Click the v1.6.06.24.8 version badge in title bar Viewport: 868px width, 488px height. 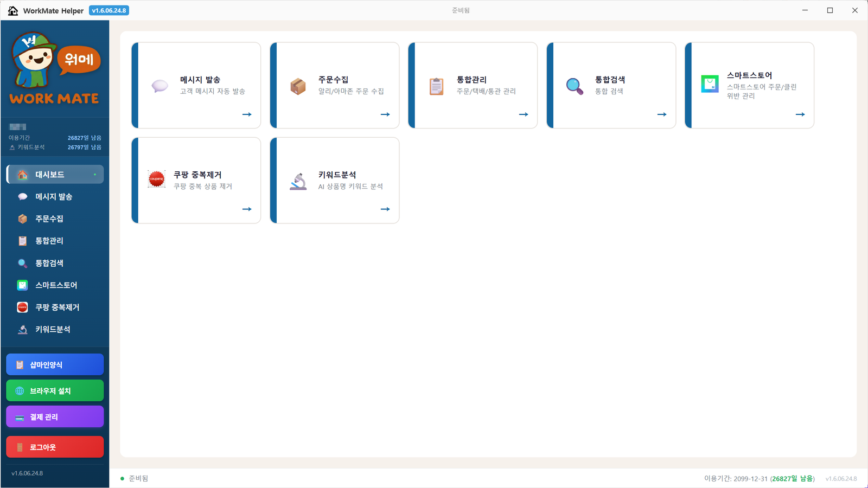pyautogui.click(x=109, y=10)
